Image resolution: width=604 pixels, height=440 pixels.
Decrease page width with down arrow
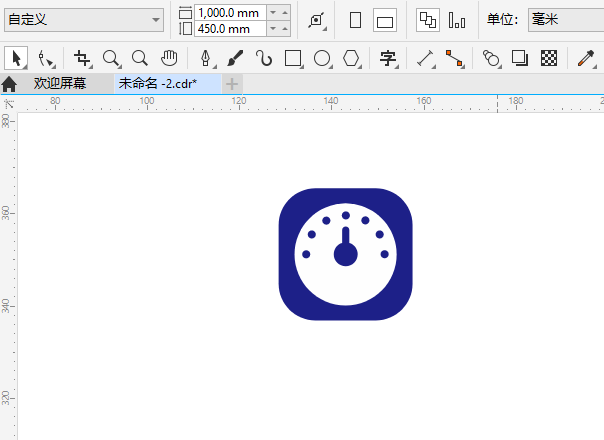click(273, 13)
